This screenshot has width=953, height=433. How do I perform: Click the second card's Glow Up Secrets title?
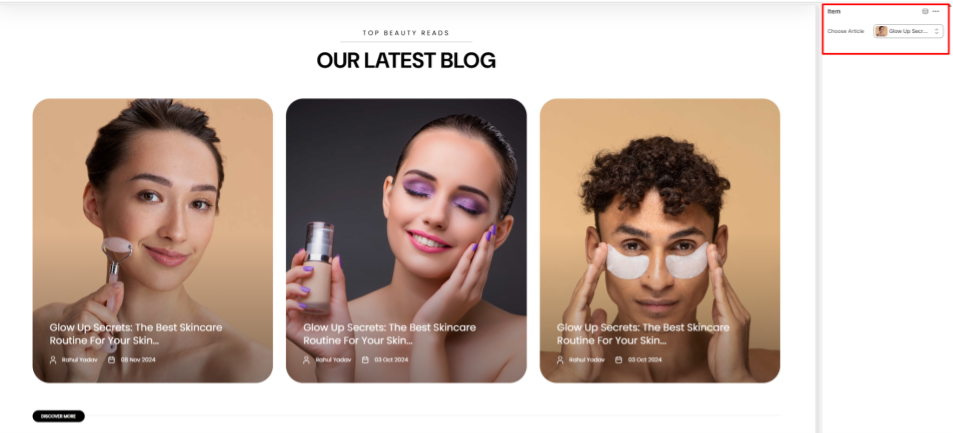coord(389,334)
